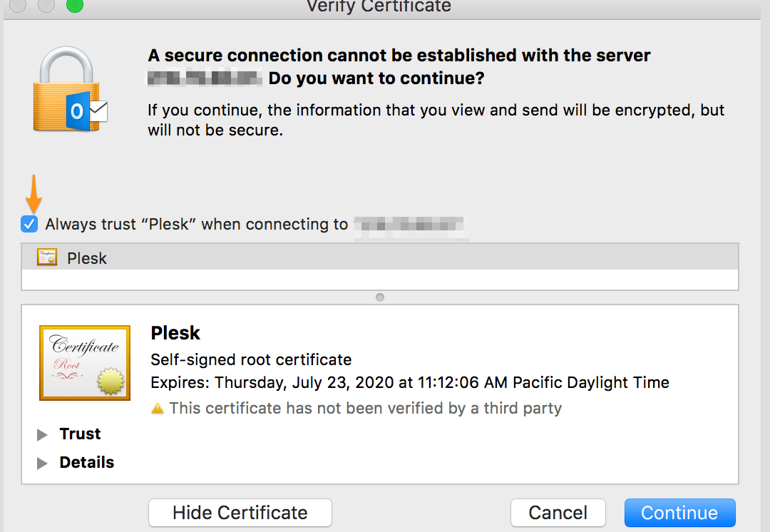The image size is (770, 532).
Task: Click the yellow warning triangle icon
Action: [158, 409]
